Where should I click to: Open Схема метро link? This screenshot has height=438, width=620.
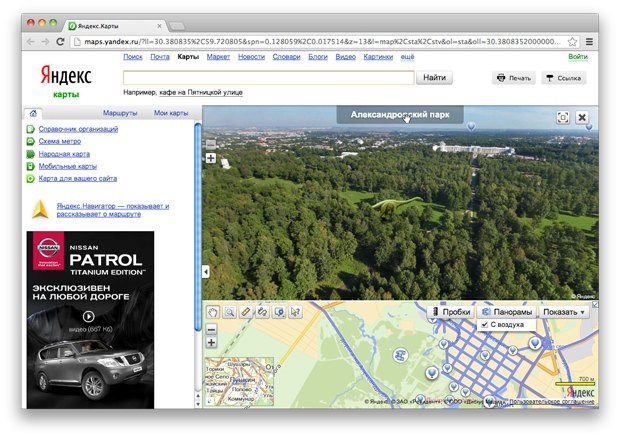[x=60, y=141]
